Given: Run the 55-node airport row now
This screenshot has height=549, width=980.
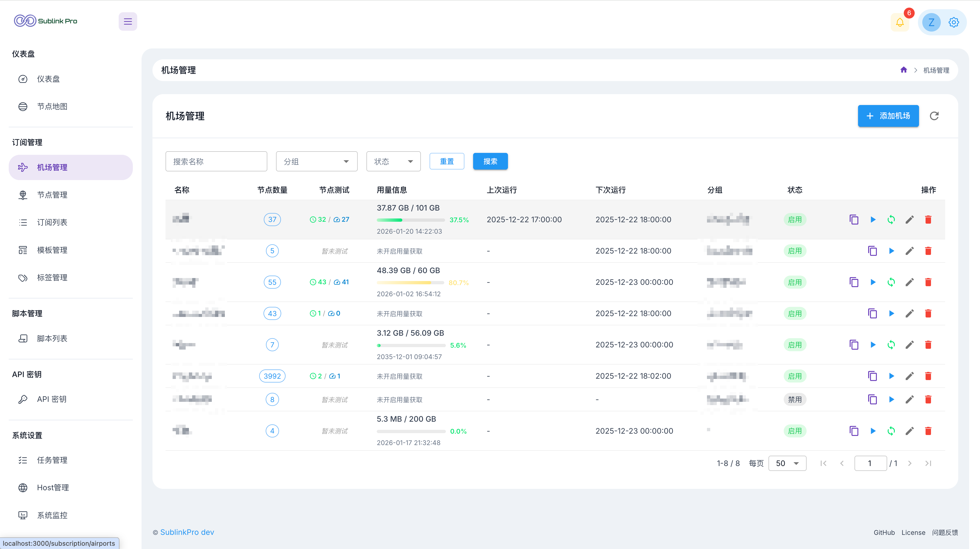Looking at the screenshot, I should pos(873,282).
